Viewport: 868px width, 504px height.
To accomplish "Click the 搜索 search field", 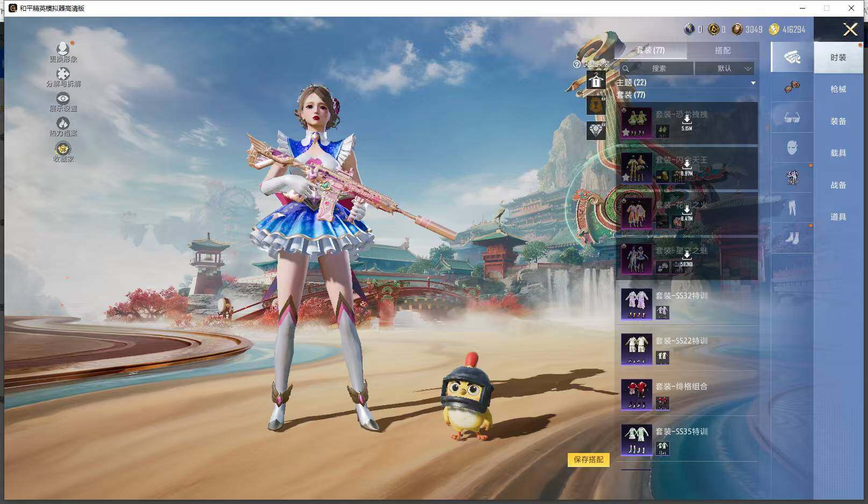I will (656, 69).
